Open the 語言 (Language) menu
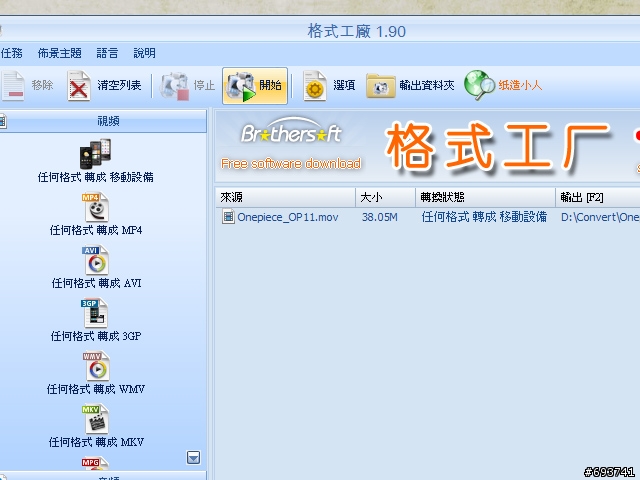Screen dimensions: 640x480 click(x=107, y=53)
